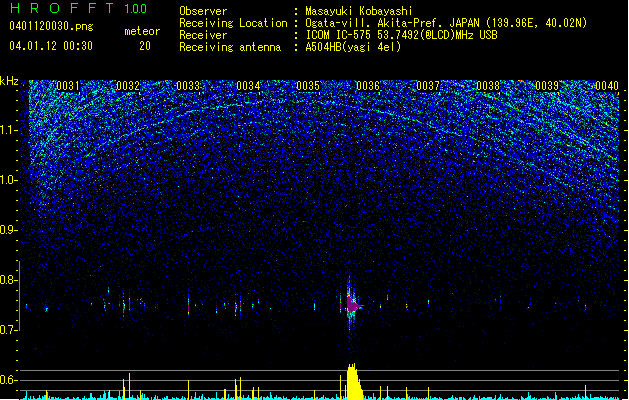Click the 0.6 kHz axis tick label

point(8,380)
